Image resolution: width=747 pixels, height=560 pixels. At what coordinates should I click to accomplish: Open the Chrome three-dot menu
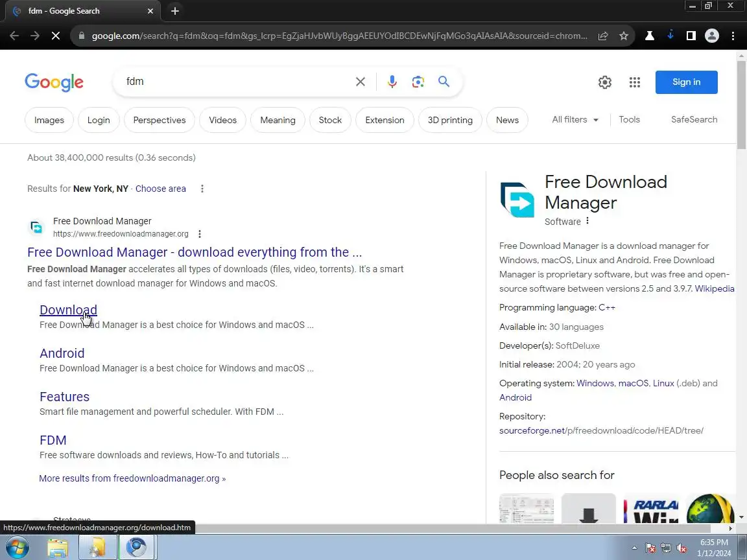click(x=733, y=36)
